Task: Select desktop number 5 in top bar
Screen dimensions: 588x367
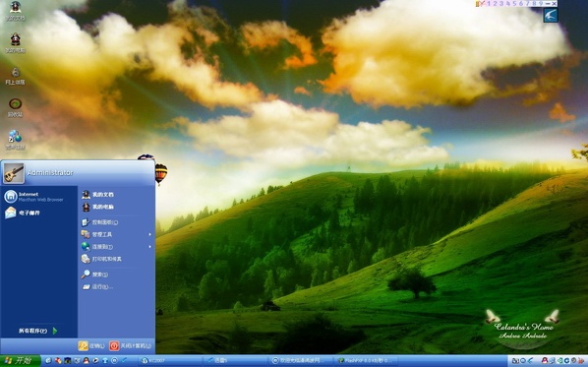Action: [514, 4]
